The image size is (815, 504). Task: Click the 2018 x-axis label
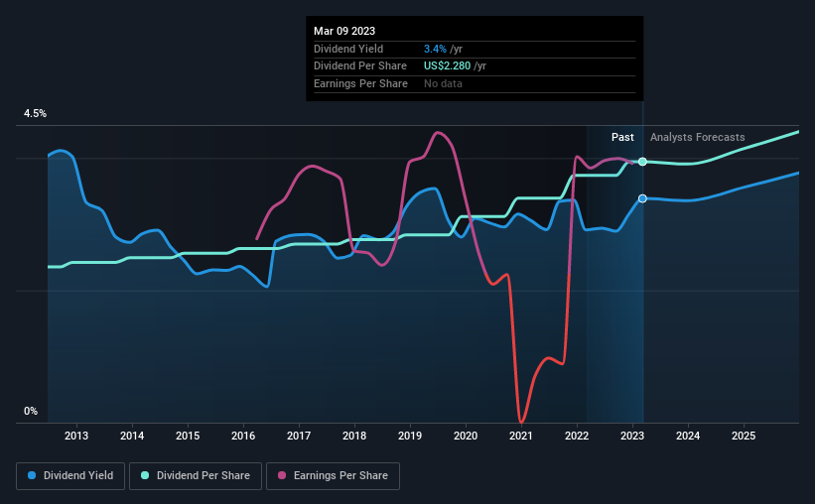click(354, 436)
